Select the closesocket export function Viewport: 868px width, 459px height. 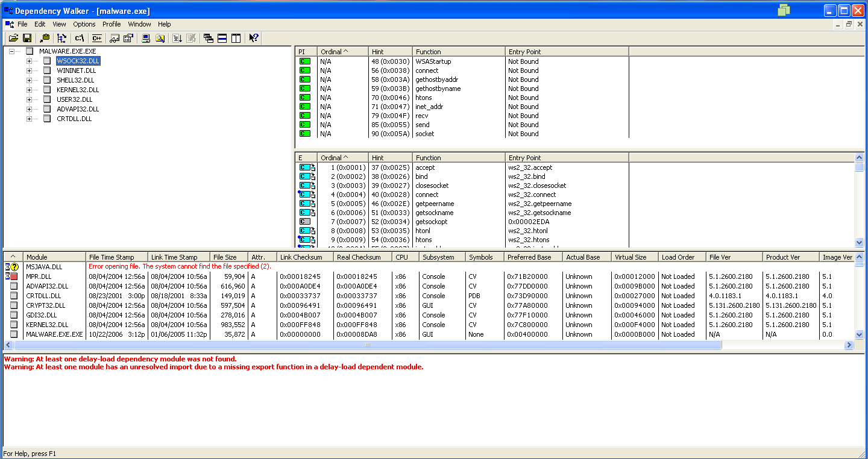(x=432, y=186)
